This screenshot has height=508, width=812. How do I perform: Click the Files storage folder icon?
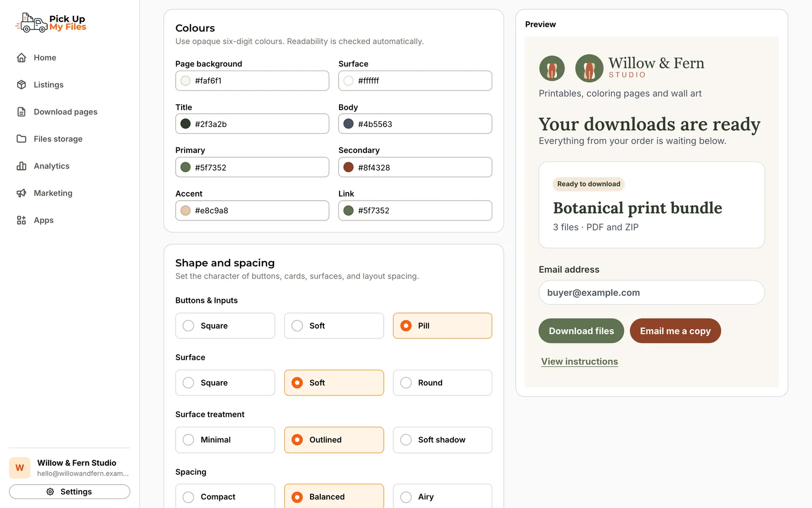point(21,139)
